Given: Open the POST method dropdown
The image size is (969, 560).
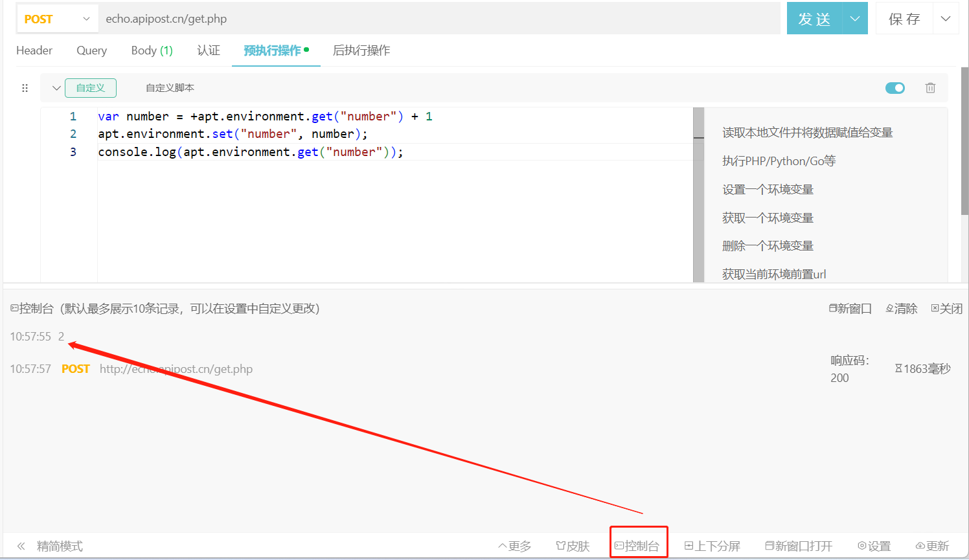Looking at the screenshot, I should click(57, 19).
